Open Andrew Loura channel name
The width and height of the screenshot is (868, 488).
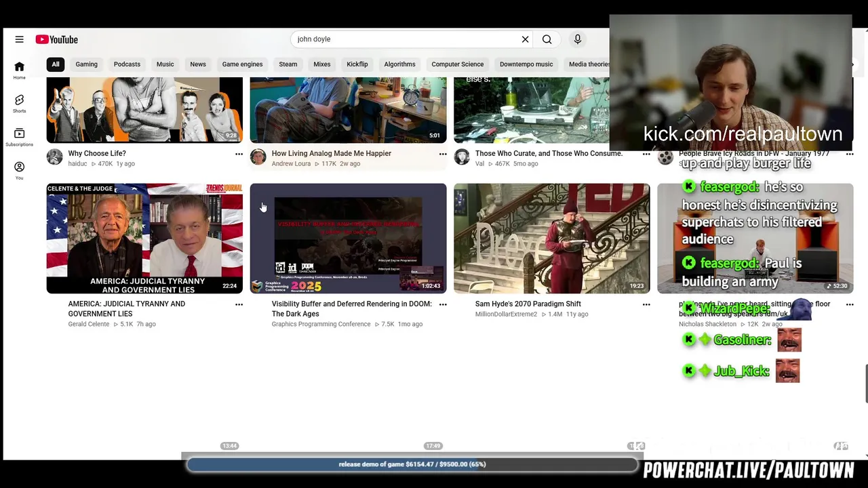[291, 164]
